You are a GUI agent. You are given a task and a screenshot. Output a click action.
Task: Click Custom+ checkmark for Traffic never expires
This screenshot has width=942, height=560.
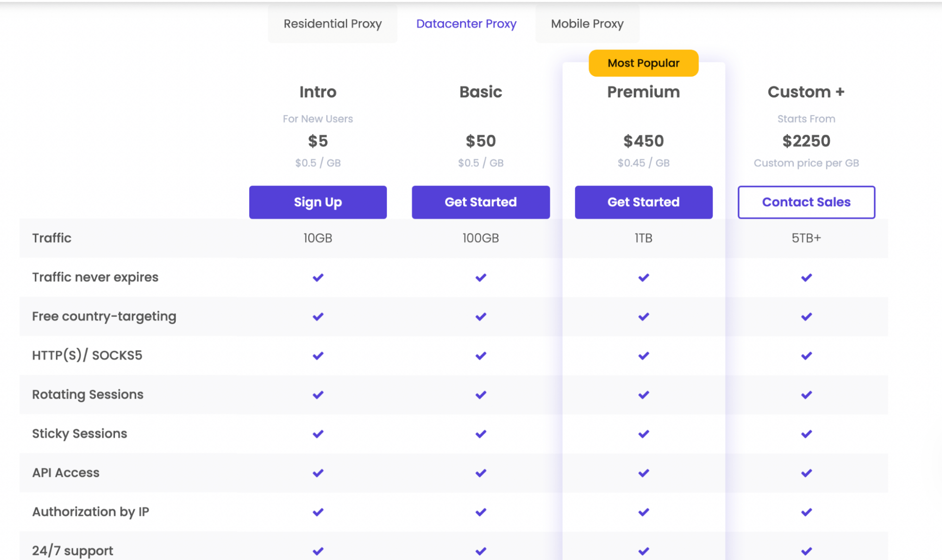click(x=806, y=277)
